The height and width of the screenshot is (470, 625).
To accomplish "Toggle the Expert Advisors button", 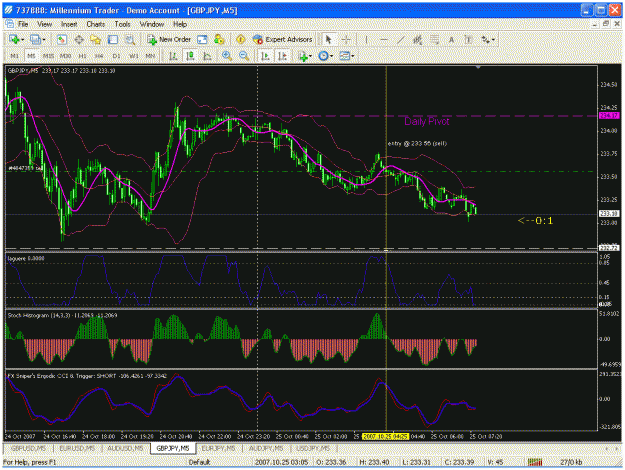I will [283, 39].
